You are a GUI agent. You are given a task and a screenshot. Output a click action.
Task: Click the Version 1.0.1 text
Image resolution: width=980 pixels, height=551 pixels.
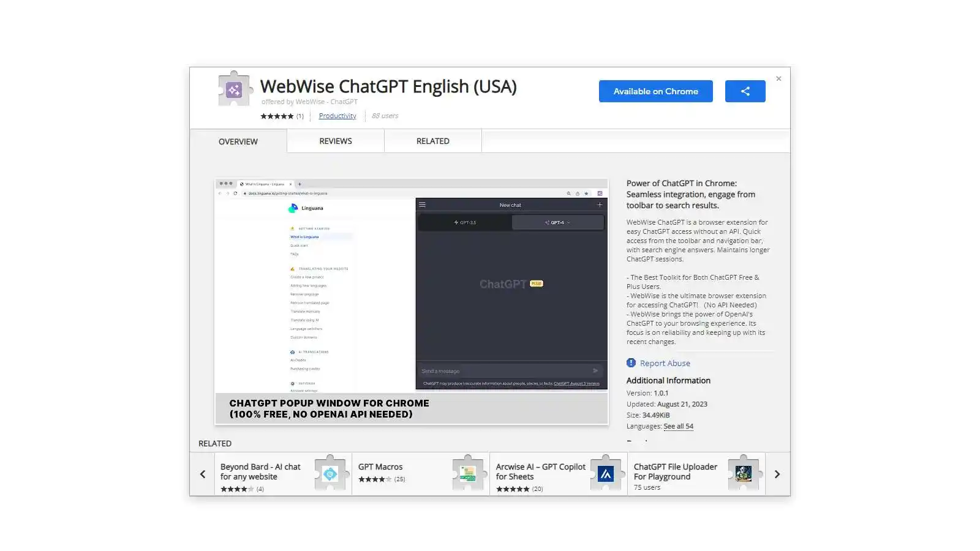(x=647, y=393)
